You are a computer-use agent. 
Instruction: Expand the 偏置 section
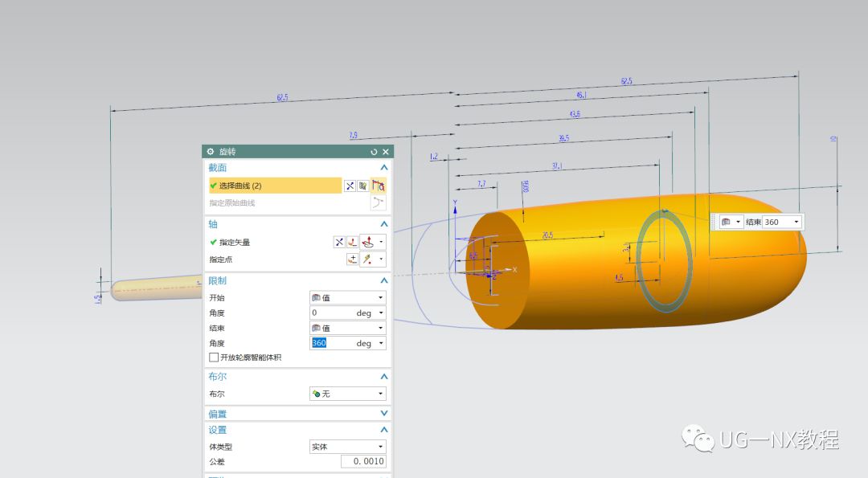coord(384,413)
